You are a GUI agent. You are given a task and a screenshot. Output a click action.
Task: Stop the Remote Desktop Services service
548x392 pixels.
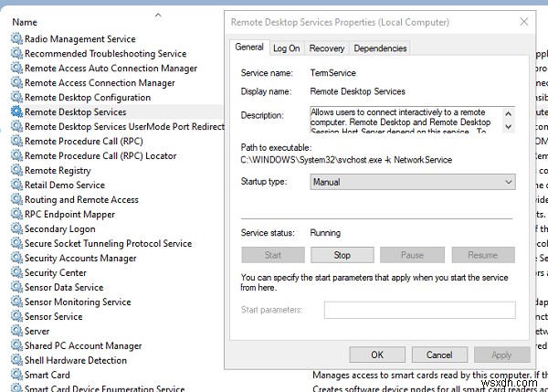click(342, 255)
